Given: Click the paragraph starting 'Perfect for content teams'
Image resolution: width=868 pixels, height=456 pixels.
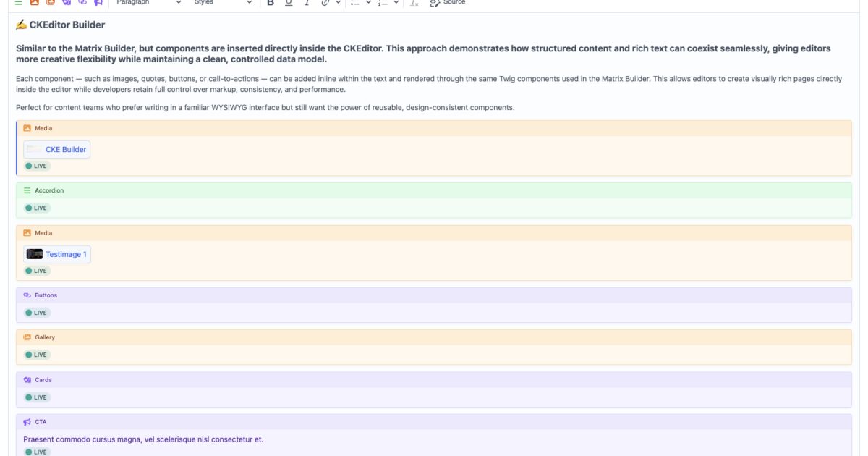Looking at the screenshot, I should (265, 107).
